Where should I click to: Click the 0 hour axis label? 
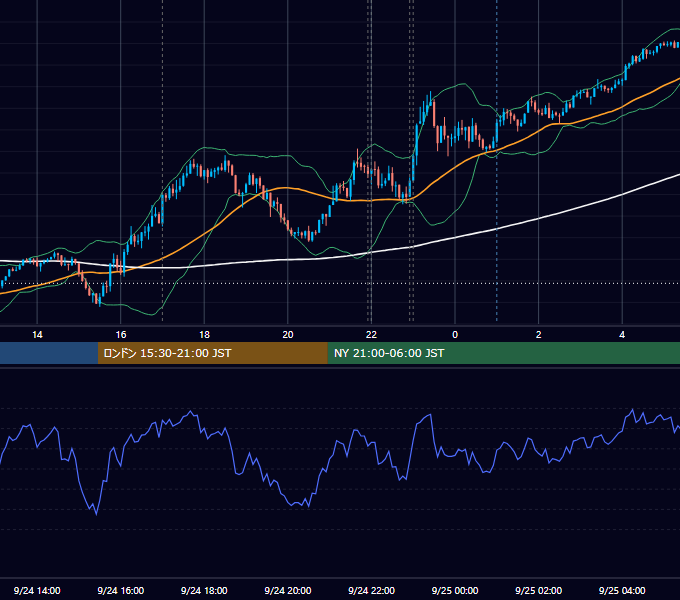pyautogui.click(x=455, y=335)
